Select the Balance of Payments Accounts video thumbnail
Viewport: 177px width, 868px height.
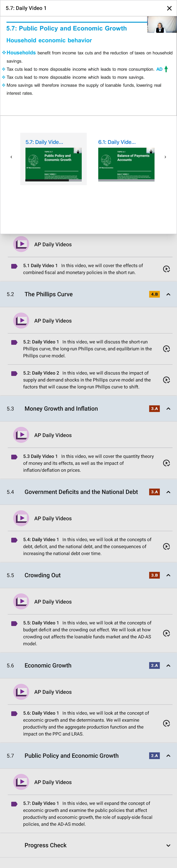(126, 164)
